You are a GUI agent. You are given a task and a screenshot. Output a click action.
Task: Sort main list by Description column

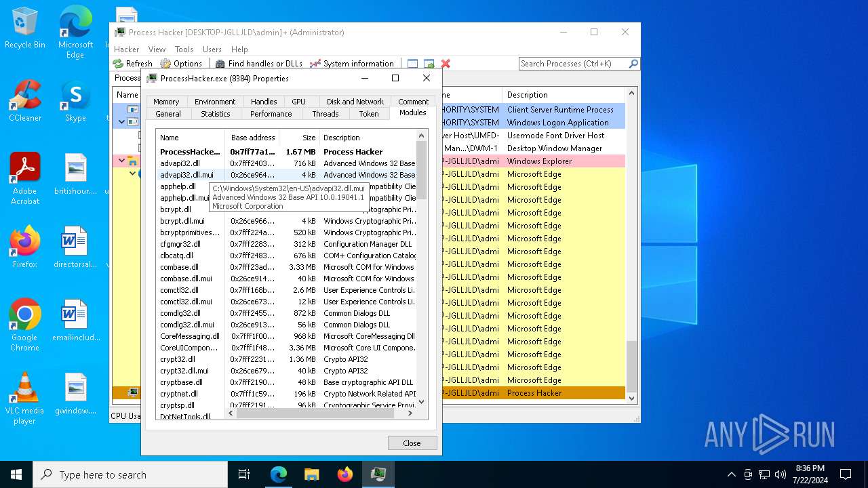tap(564, 95)
